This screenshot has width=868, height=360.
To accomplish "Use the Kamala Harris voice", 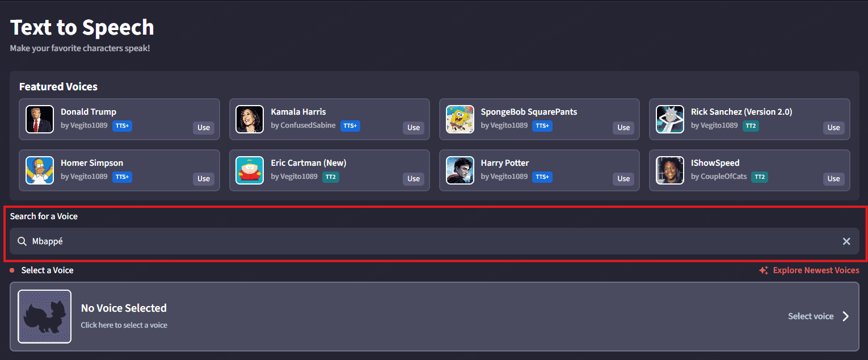I will tap(414, 128).
